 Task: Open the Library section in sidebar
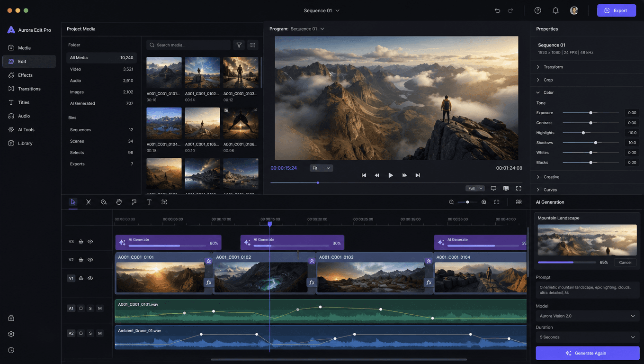click(29, 143)
